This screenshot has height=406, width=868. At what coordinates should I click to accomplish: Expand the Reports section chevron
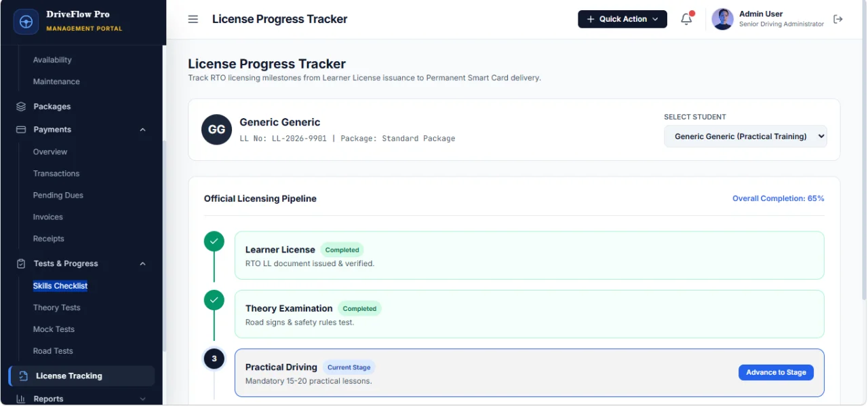coord(142,399)
